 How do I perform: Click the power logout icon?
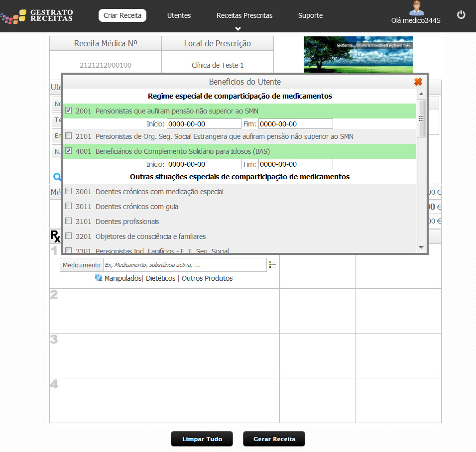tap(461, 15)
